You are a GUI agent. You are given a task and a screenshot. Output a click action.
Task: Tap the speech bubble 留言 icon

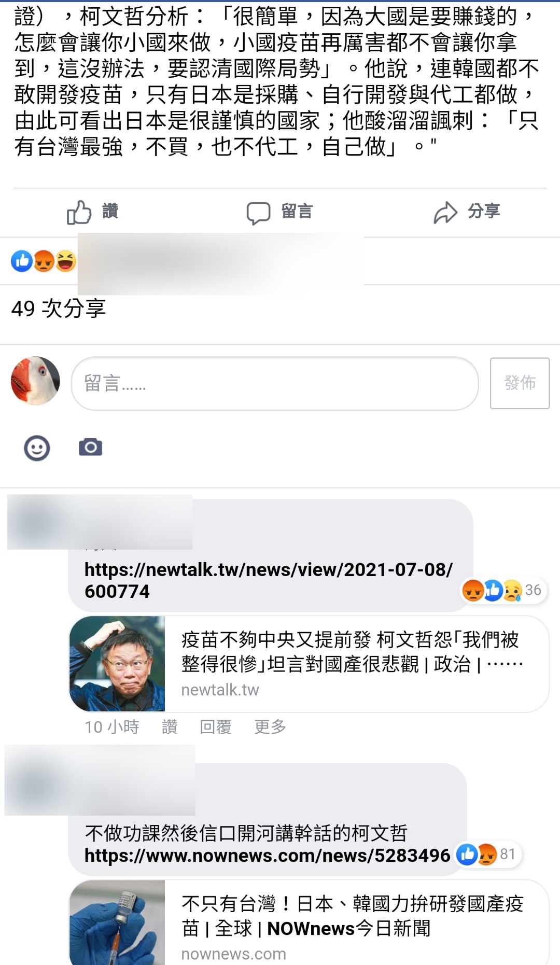[258, 213]
